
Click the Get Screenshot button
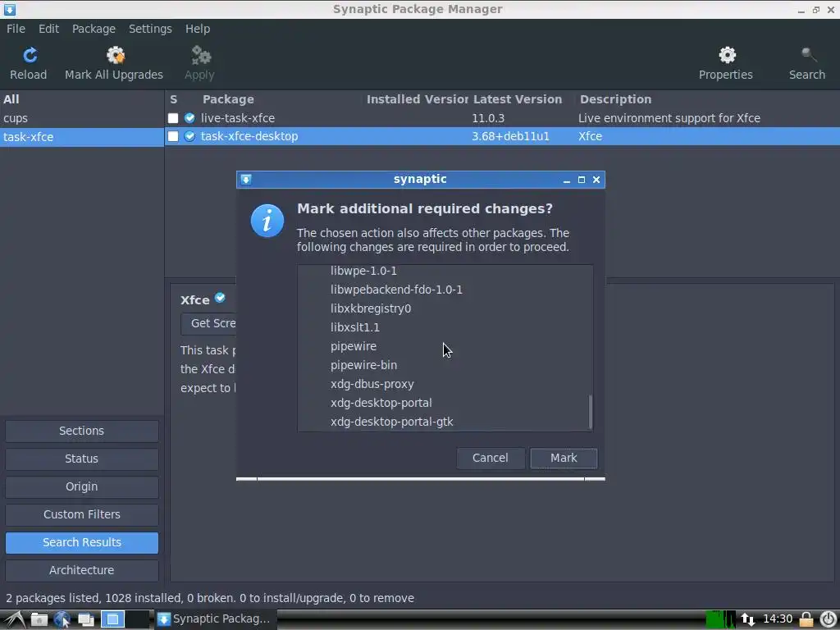(208, 323)
